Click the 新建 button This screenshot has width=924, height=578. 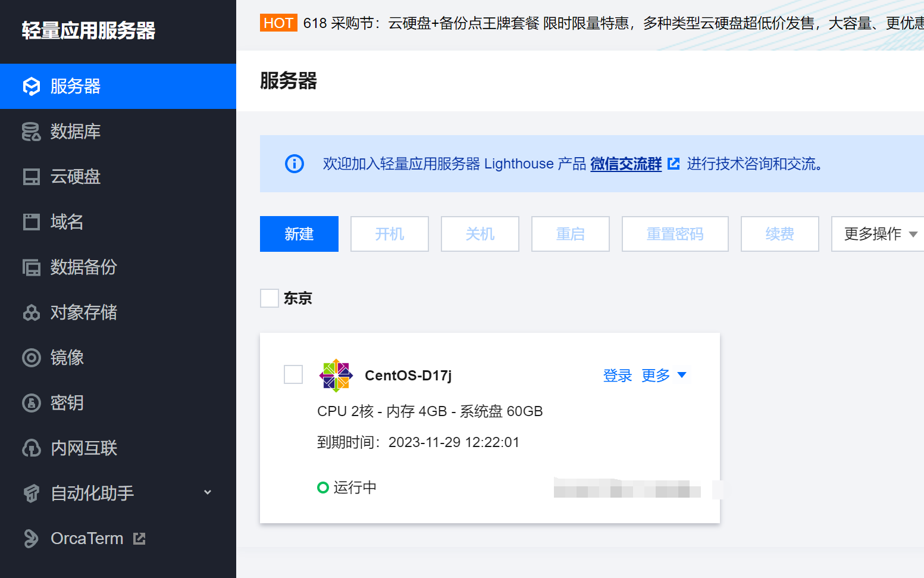299,234
